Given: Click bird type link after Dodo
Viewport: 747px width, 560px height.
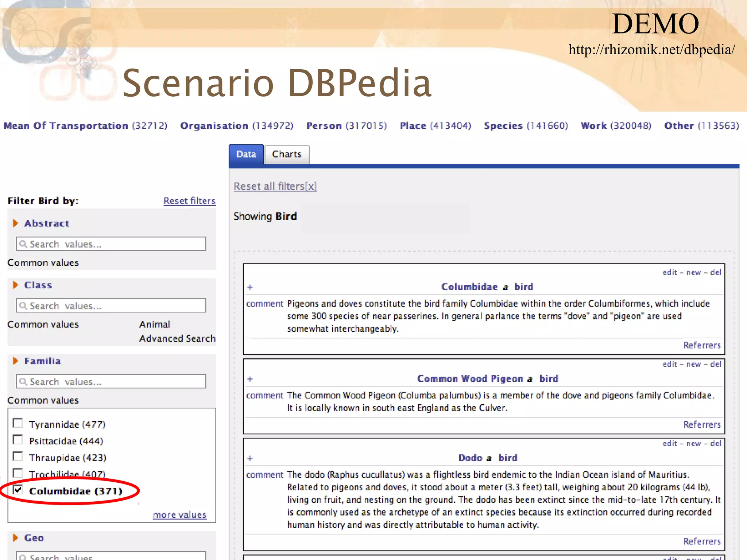Looking at the screenshot, I should [508, 458].
